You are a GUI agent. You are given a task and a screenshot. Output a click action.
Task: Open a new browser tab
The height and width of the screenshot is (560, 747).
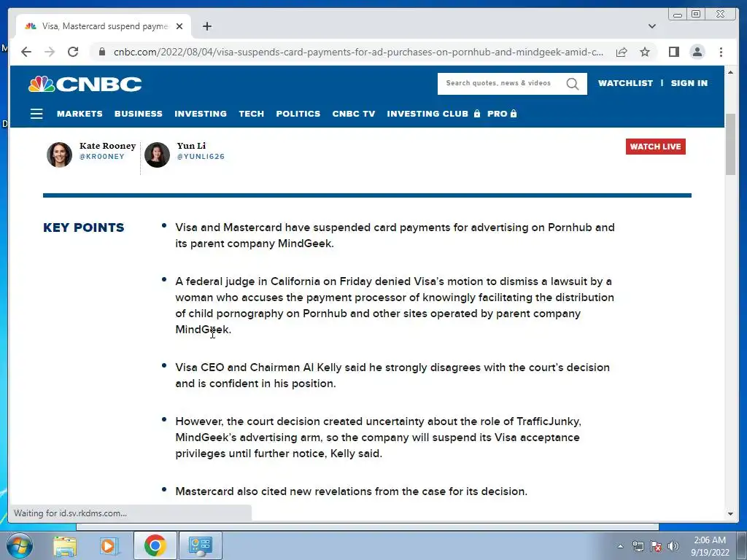(206, 26)
